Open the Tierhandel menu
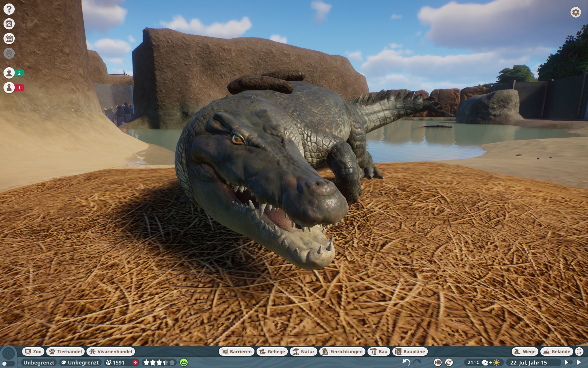 point(66,352)
